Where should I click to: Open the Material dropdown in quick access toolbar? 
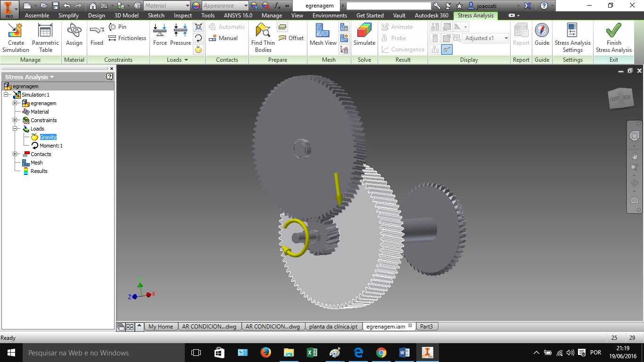(x=167, y=6)
